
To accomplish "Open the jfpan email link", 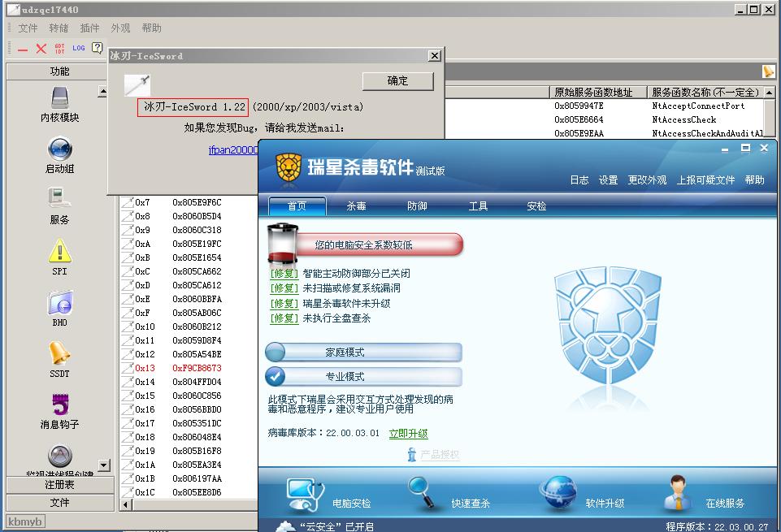I will [233, 149].
